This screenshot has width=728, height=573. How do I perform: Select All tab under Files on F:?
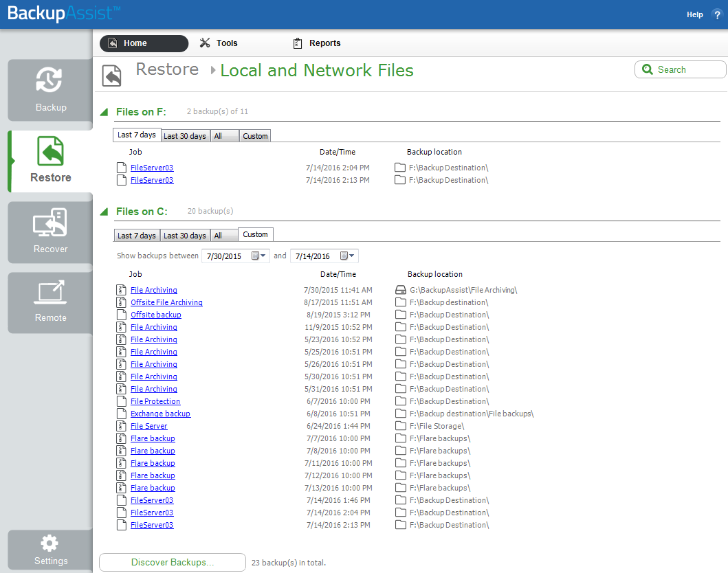coord(224,136)
